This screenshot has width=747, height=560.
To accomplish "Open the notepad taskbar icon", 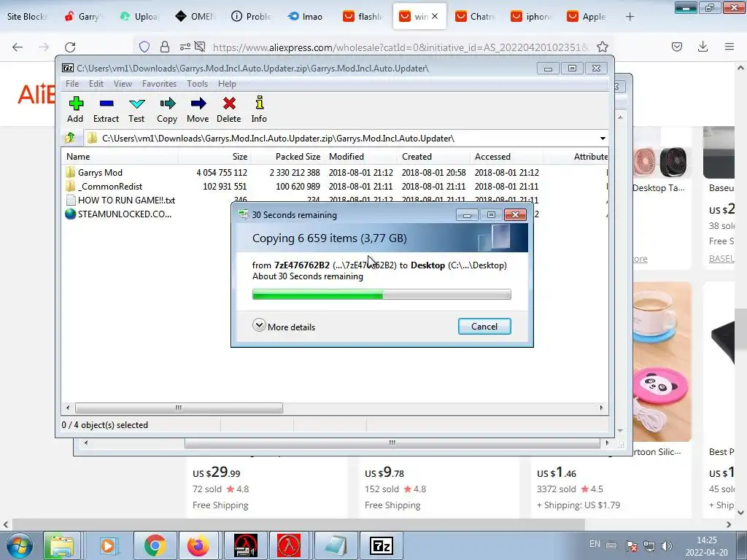I will pos(336,545).
